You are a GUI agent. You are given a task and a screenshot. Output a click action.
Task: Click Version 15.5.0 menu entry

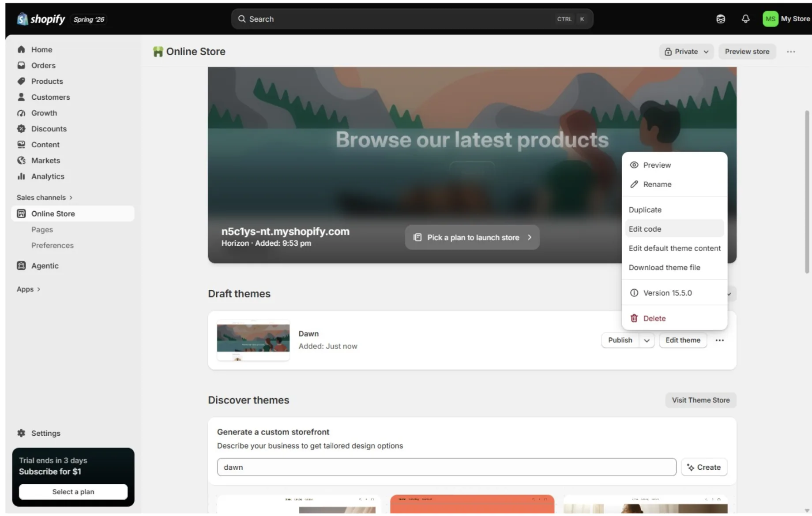click(x=674, y=293)
